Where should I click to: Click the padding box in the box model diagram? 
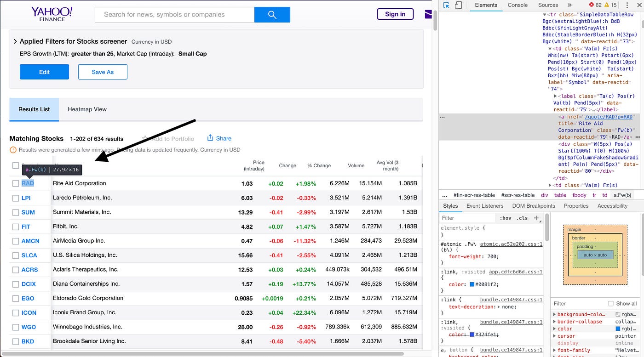pyautogui.click(x=595, y=255)
